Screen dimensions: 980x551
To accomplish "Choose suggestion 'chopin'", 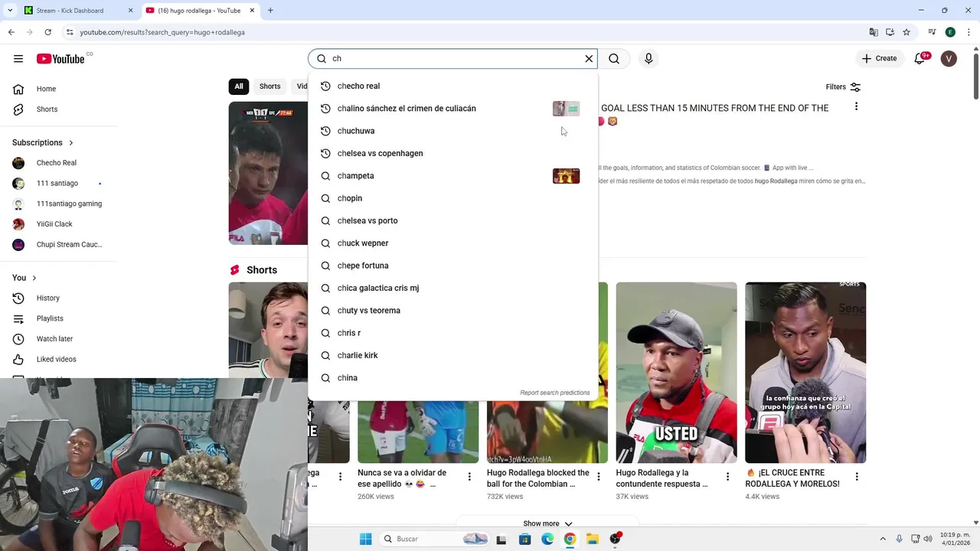I will [x=452, y=198].
